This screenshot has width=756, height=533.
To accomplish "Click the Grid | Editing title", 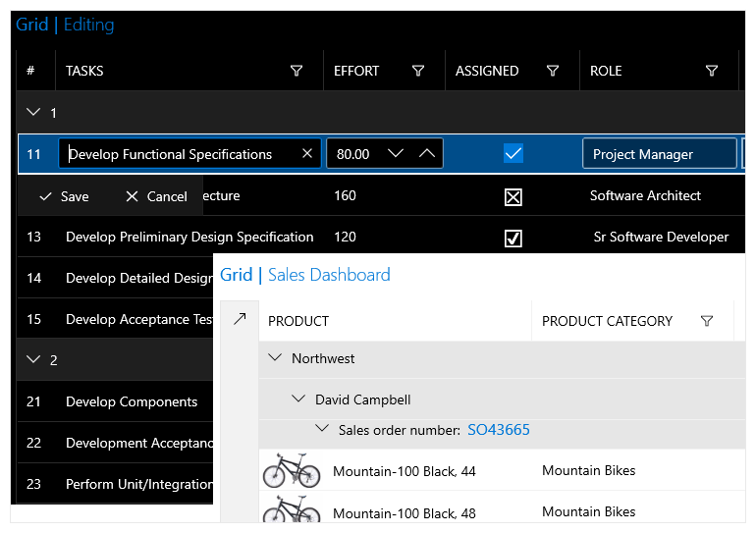I will click(x=65, y=25).
